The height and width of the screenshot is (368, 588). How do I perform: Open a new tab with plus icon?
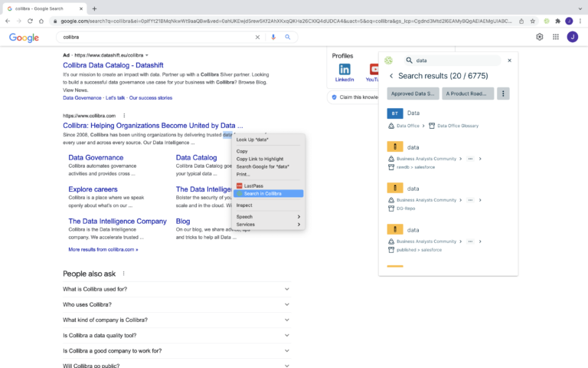(94, 8)
